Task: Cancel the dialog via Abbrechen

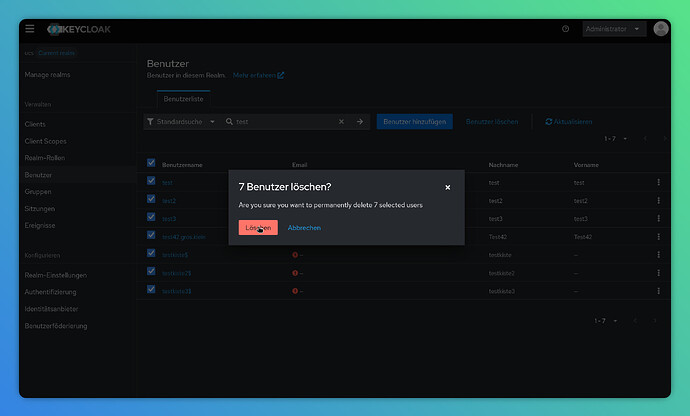Action: point(304,228)
